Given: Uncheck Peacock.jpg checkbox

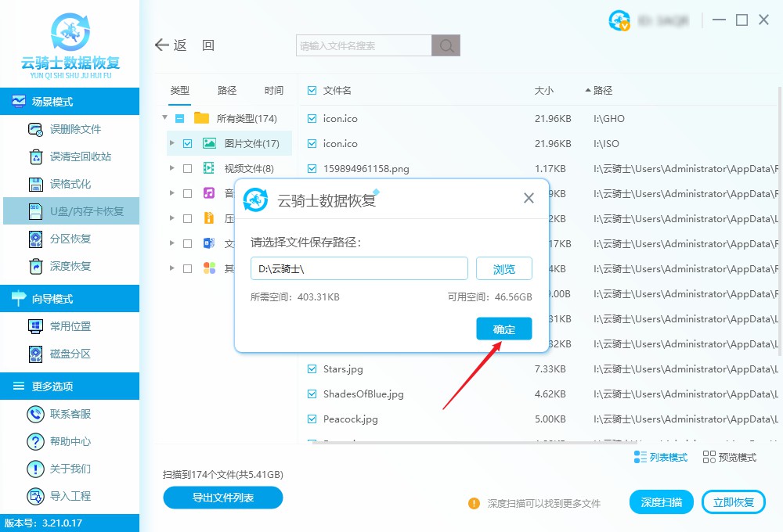Looking at the screenshot, I should click(x=312, y=419).
